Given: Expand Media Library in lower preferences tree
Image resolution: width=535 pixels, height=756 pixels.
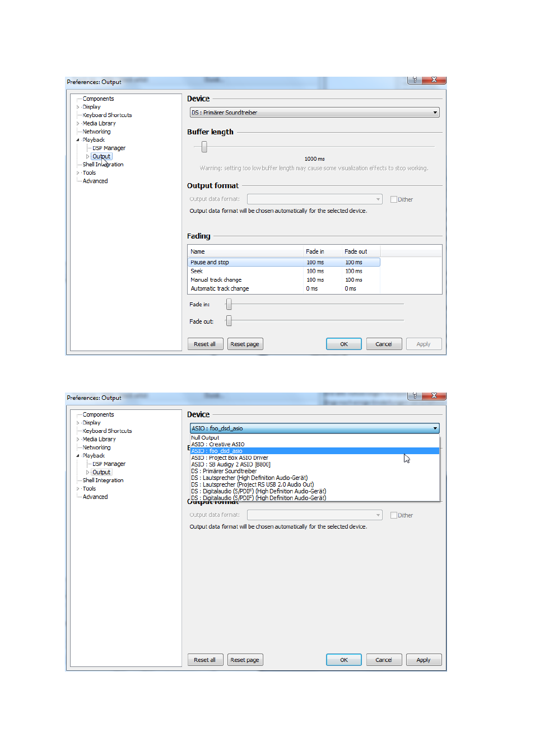Looking at the screenshot, I should click(x=78, y=439).
